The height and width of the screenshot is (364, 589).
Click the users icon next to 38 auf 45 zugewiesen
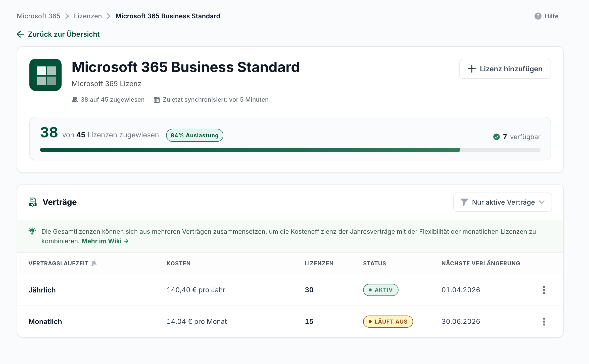pos(75,100)
